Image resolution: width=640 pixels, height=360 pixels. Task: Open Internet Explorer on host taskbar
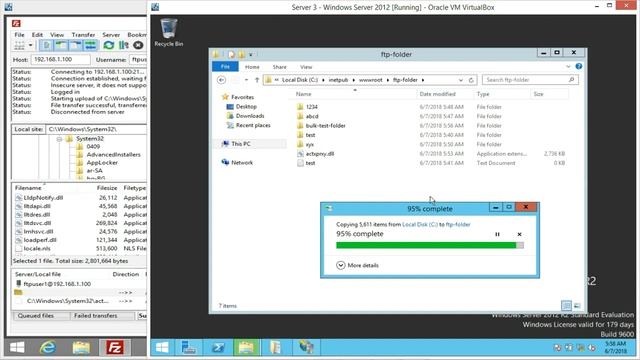48,347
